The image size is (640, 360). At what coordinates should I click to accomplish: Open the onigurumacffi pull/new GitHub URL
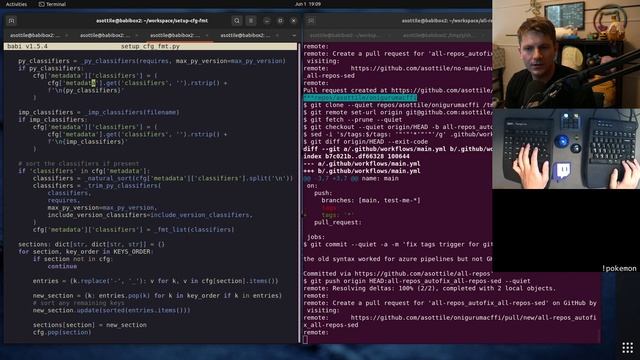tap(449, 321)
